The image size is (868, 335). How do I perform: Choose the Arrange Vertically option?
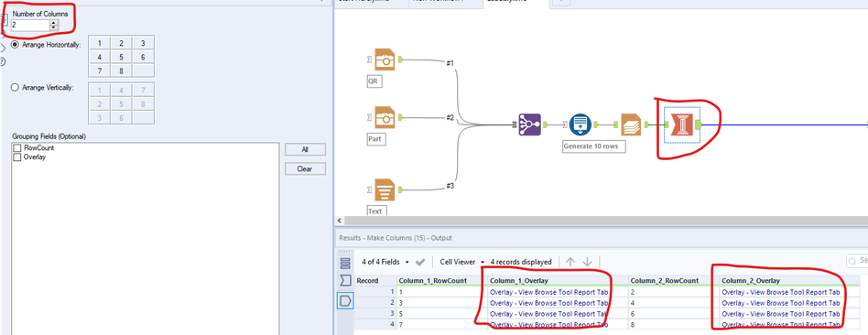(15, 87)
